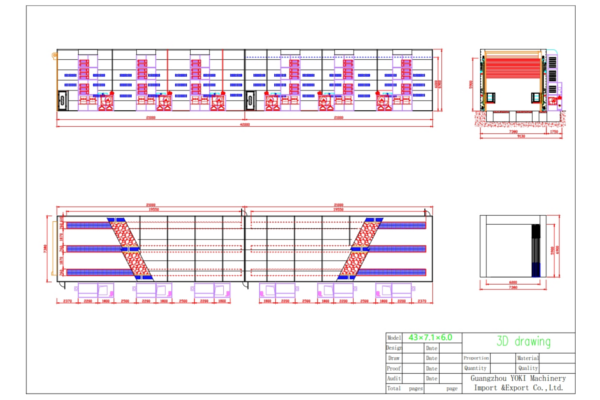The width and height of the screenshot is (600, 400).
Task: Select the "Guangzhou YOKI Machinery" company name
Action: click(x=517, y=378)
